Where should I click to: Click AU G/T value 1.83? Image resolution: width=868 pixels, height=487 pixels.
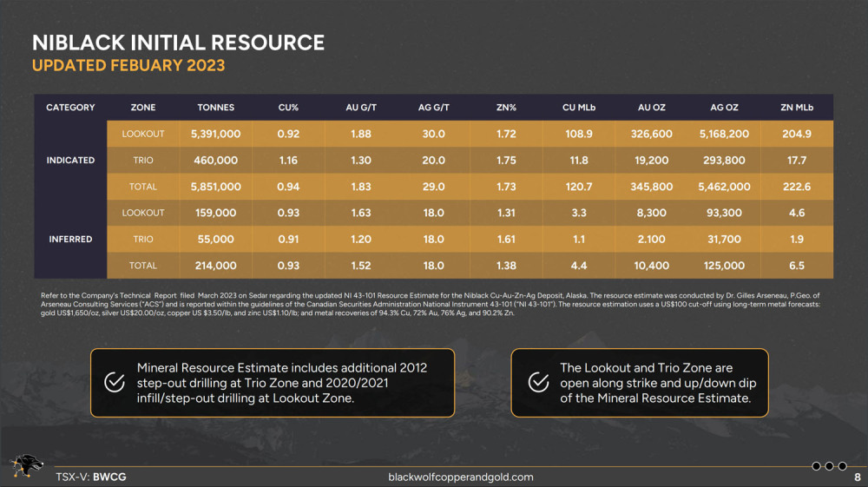[361, 187]
